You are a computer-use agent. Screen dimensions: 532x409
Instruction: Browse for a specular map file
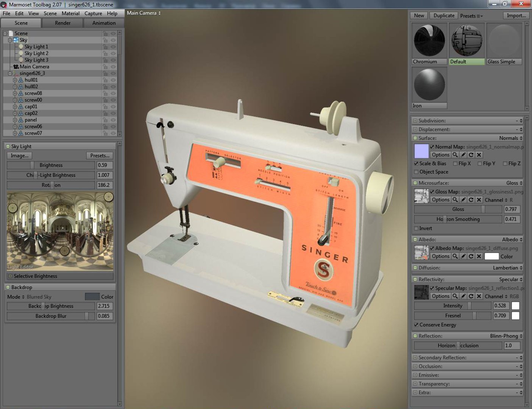(x=455, y=296)
